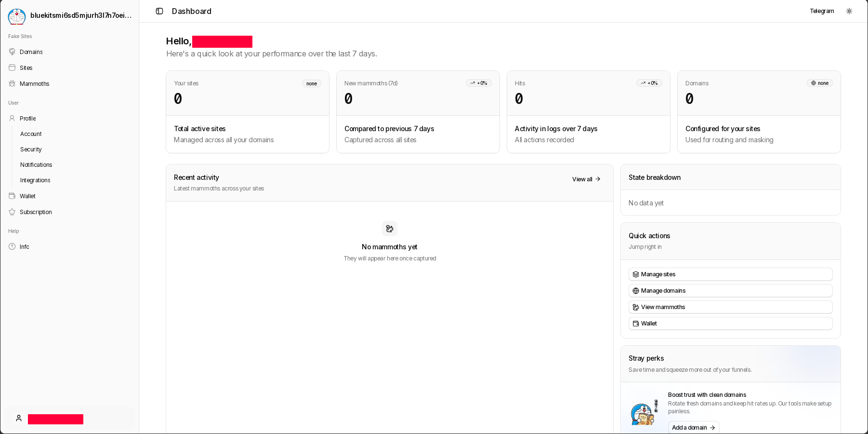Toggle the sidebar panel icon
The image size is (868, 434).
pos(159,11)
